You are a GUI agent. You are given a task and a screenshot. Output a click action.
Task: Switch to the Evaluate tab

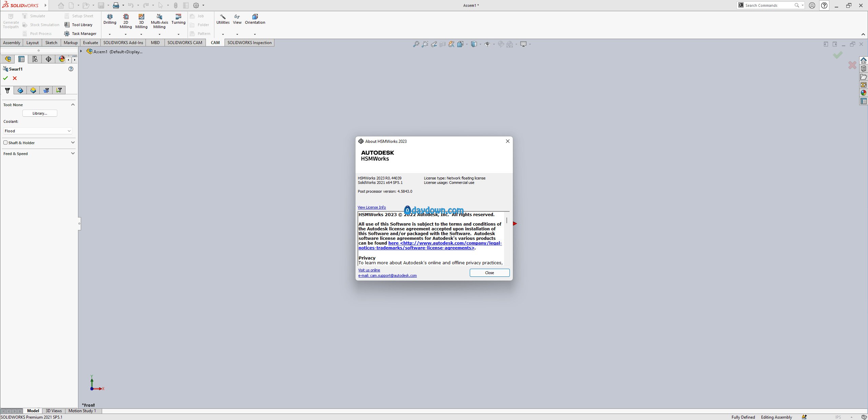click(91, 43)
